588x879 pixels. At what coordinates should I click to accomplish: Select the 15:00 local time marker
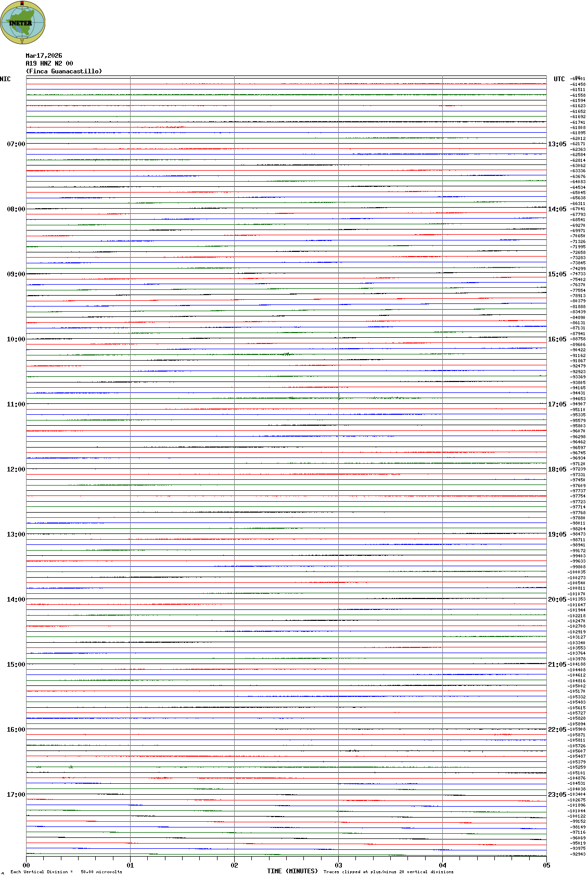point(16,665)
